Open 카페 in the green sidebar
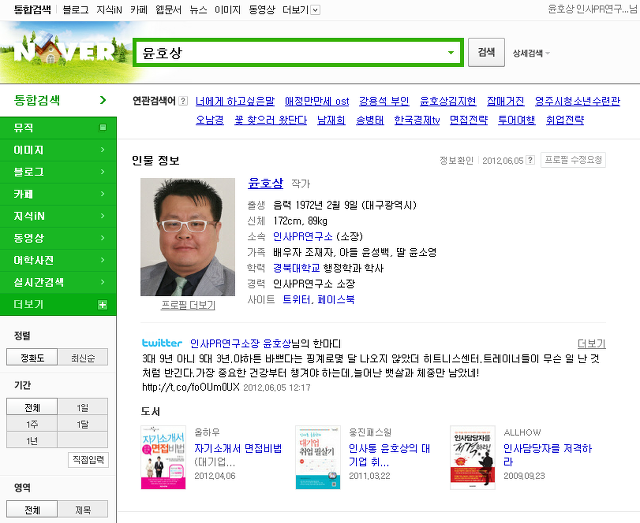The height and width of the screenshot is (523, 640). (58, 194)
